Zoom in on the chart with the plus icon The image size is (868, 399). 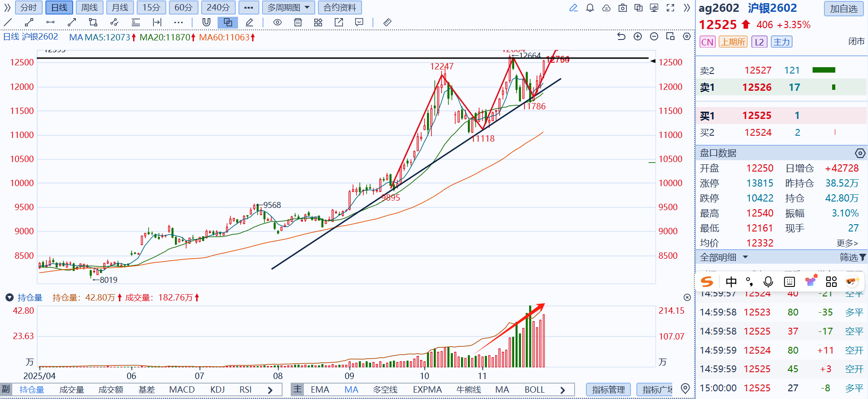[638, 36]
